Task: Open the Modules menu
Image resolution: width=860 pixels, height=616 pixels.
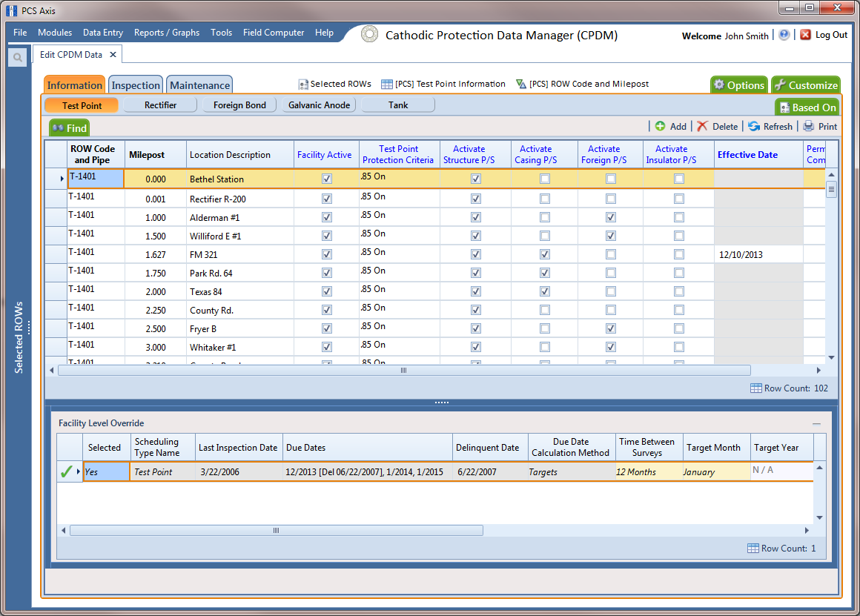Action: click(55, 33)
